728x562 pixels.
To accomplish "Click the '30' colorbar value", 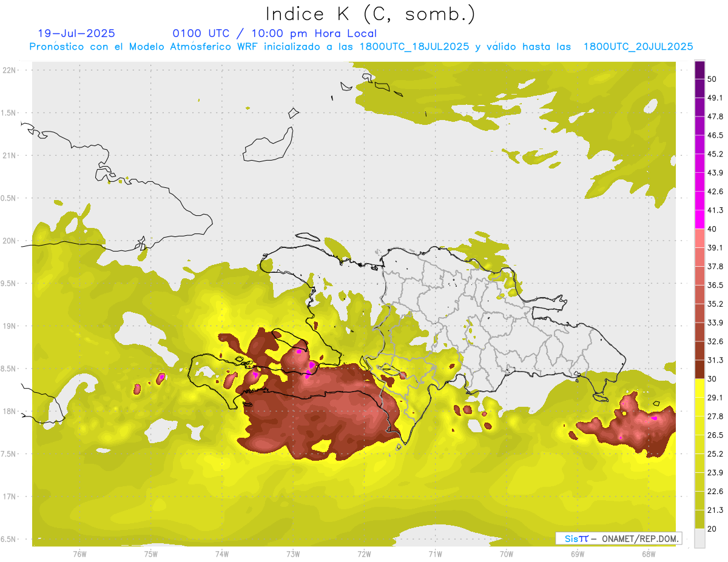I will [712, 379].
